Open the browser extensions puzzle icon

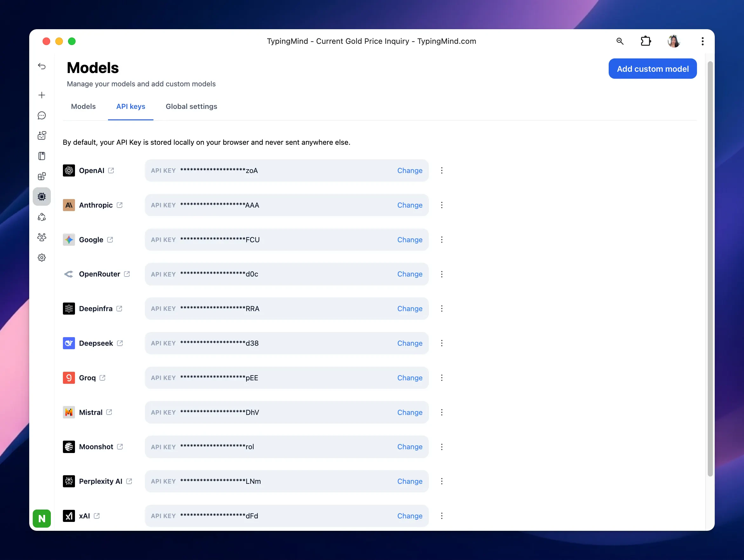(x=646, y=41)
